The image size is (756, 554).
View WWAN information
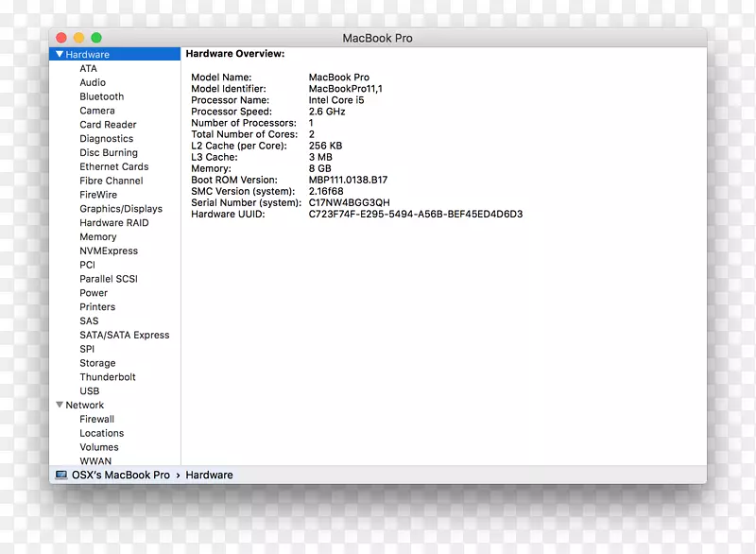[95, 460]
